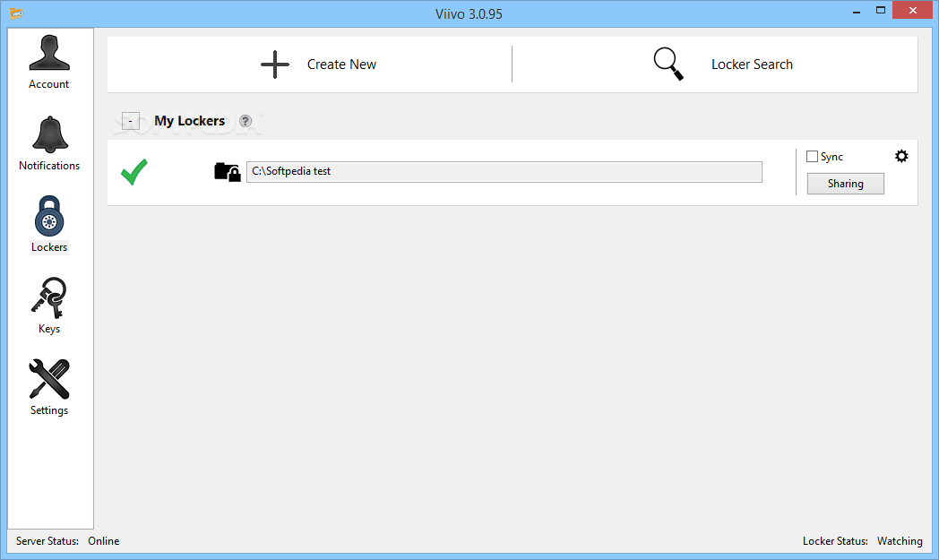Image resolution: width=939 pixels, height=560 pixels.
Task: Click the Online status value
Action: 104,541
